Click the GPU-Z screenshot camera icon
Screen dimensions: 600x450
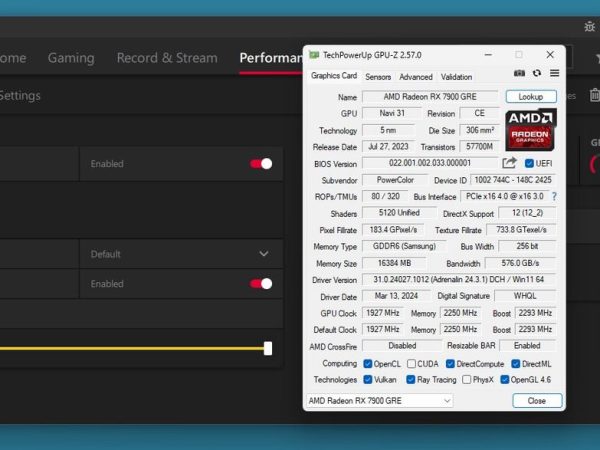click(519, 73)
